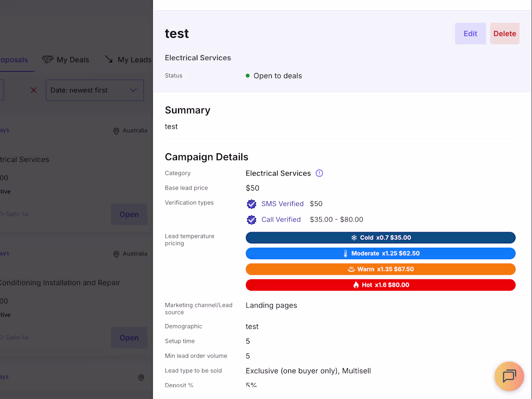532x399 pixels.
Task: Click the Edit button
Action: tap(470, 33)
